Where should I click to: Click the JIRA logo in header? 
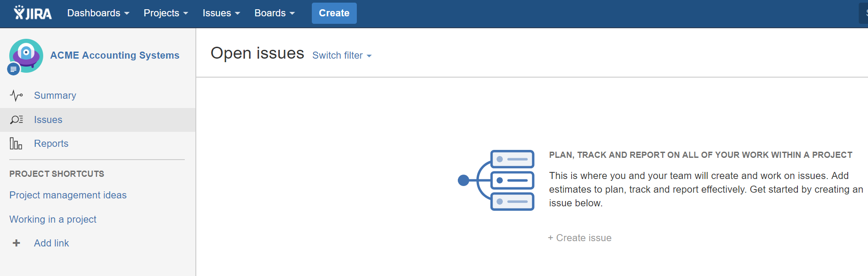pos(33,13)
